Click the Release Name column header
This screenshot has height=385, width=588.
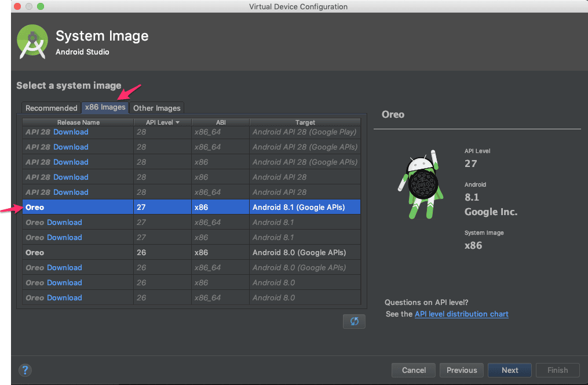click(x=78, y=122)
